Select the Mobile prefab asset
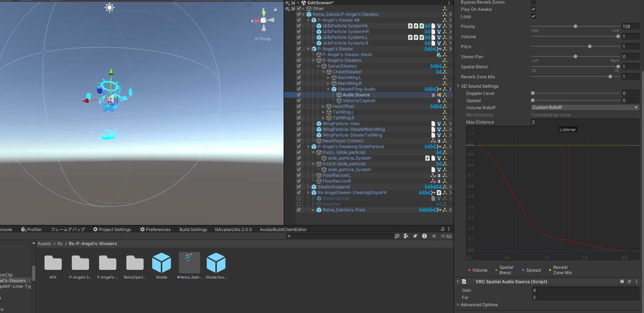Screen dimensions: 644x313 click(162, 266)
